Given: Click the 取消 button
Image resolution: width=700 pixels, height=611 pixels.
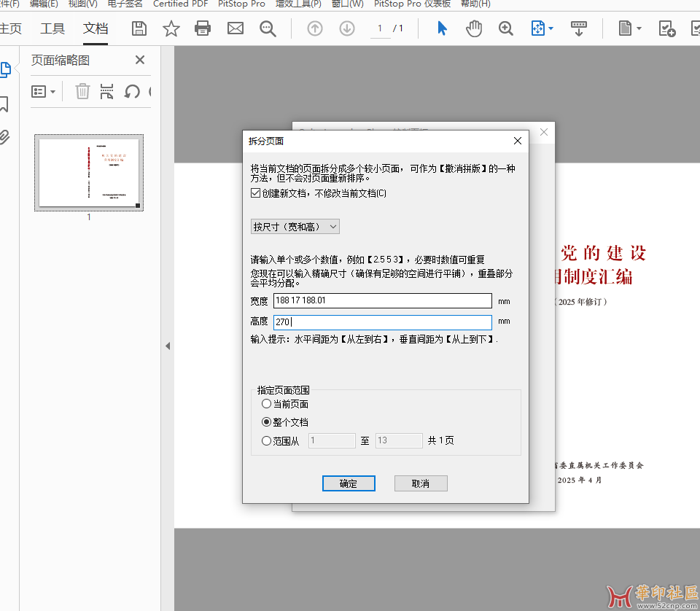Looking at the screenshot, I should point(421,483).
